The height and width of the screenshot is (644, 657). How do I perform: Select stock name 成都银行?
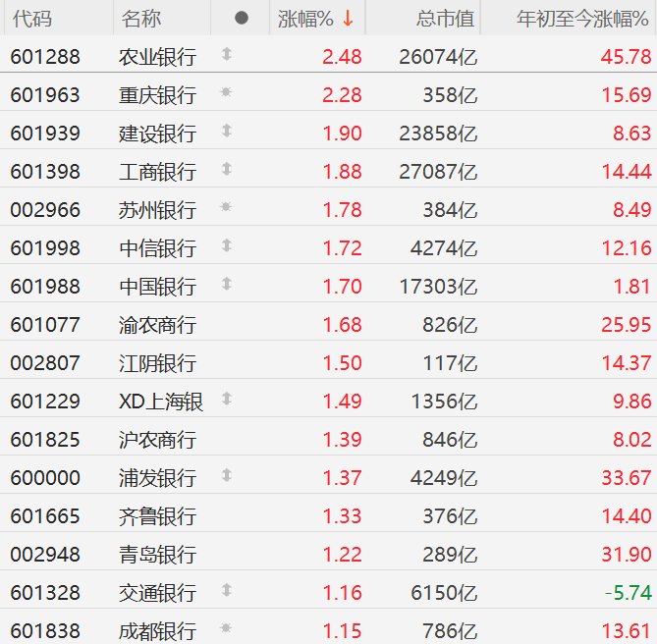click(x=157, y=631)
